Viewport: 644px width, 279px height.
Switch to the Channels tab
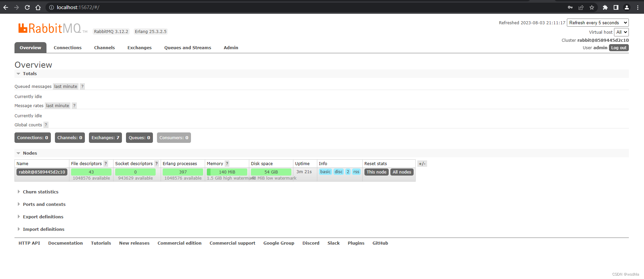(104, 48)
